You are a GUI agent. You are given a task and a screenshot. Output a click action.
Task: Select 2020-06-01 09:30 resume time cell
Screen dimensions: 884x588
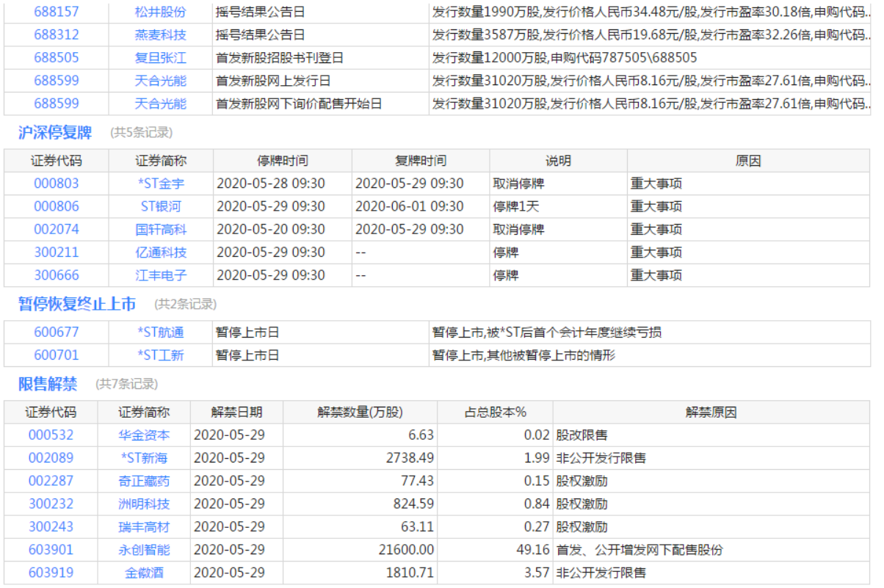[x=421, y=206]
